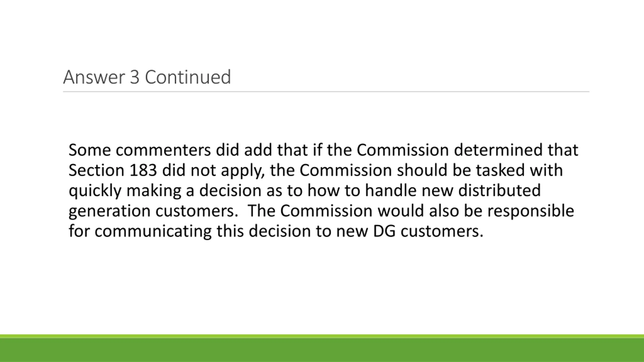Click the word Some starting the paragraph

click(90, 150)
